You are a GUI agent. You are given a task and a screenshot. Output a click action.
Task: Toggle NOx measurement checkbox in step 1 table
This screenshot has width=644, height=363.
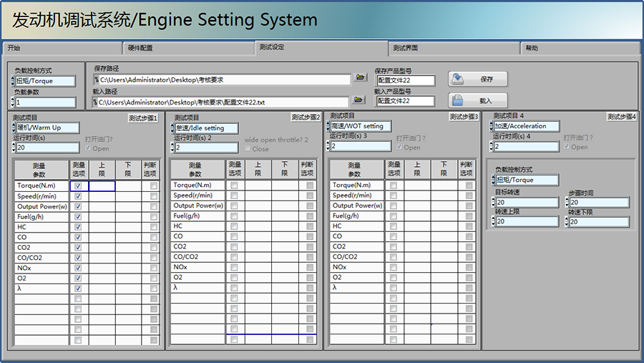pos(78,267)
